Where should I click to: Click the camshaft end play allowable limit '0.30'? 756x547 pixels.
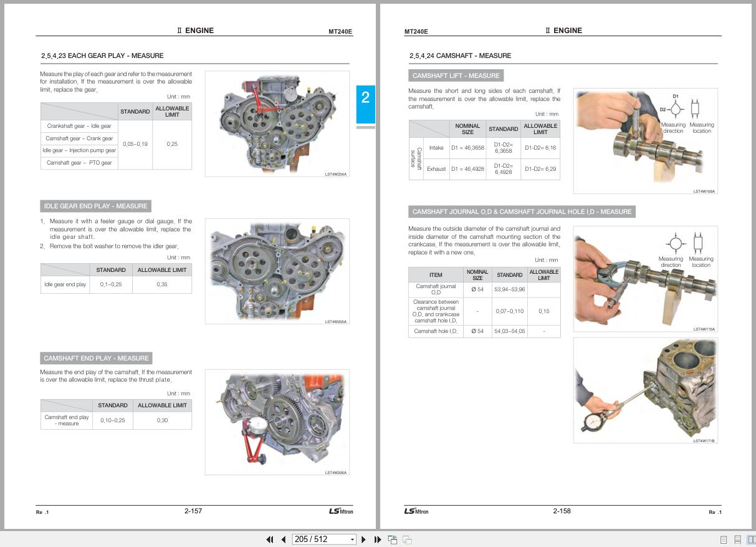(x=162, y=420)
